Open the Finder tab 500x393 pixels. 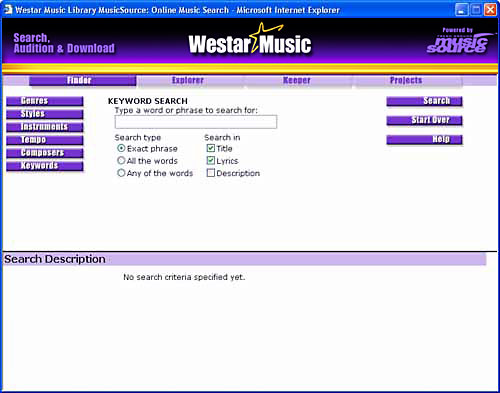83,81
